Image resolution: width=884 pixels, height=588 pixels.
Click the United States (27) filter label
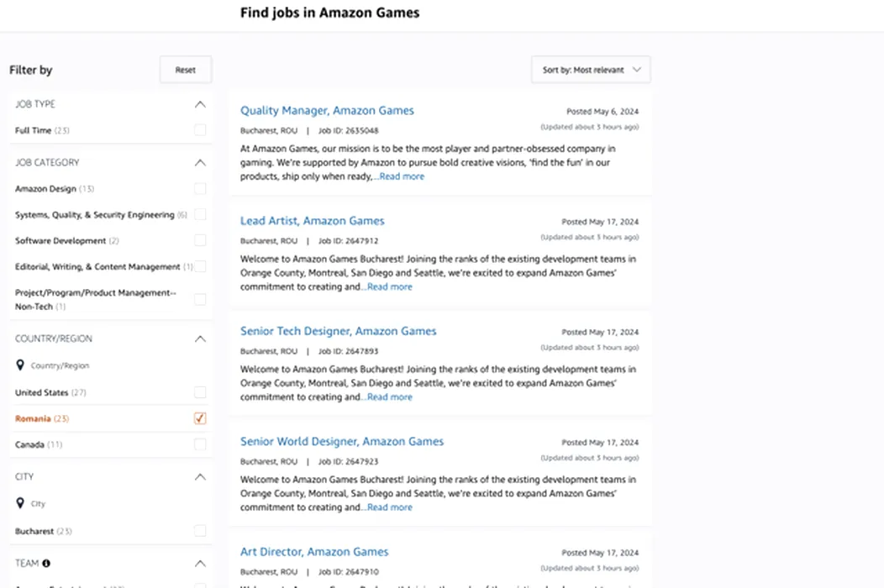[50, 393]
